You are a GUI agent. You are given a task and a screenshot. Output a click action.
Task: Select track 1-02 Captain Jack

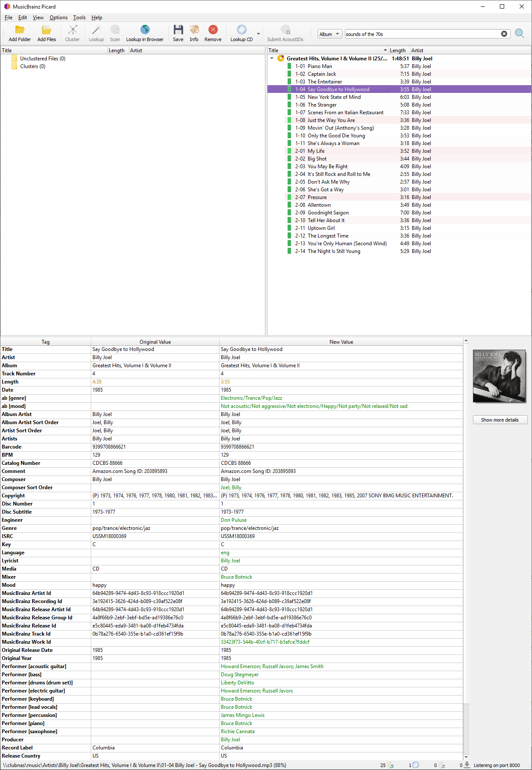[x=399, y=74]
